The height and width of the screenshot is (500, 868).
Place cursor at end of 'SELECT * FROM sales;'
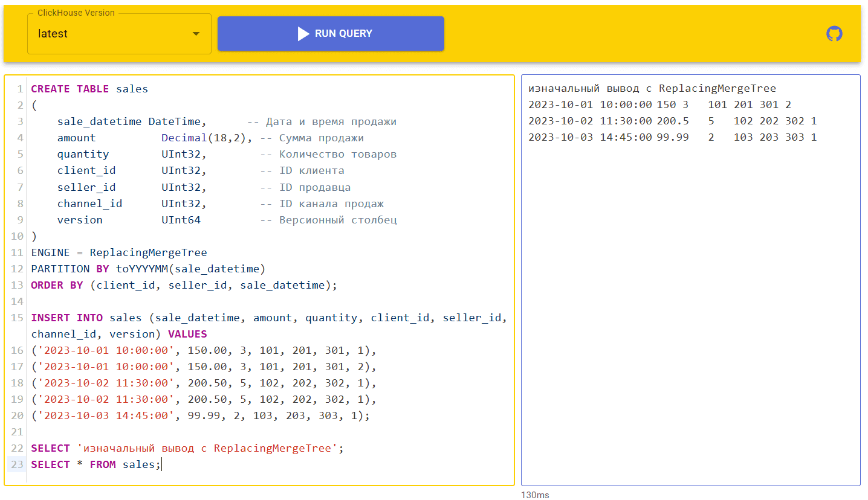point(161,464)
